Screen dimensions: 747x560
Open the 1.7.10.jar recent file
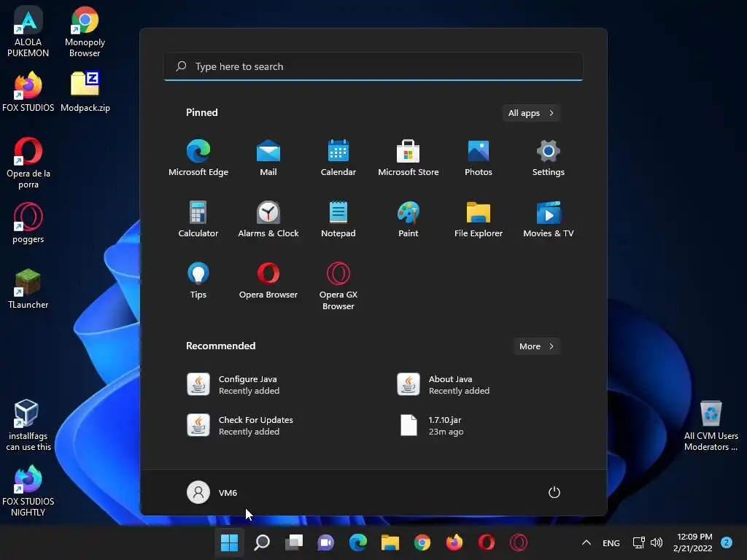431,425
